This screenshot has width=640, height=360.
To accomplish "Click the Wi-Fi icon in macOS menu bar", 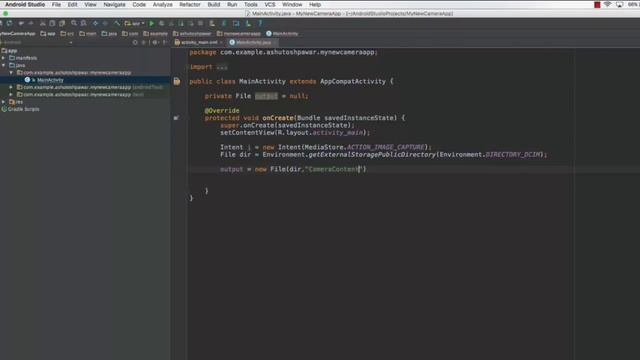I will [x=608, y=4].
